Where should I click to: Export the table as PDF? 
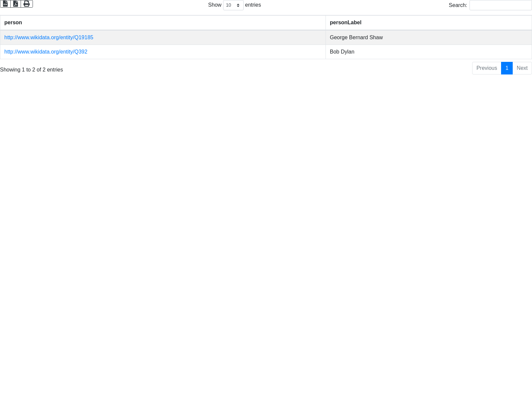coord(16,4)
